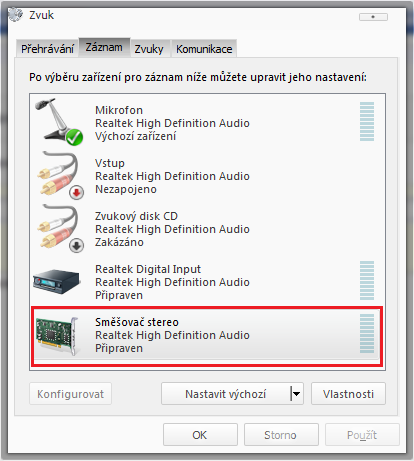This screenshot has width=414, height=461.
Task: Select the Zvukový disk CD cable icon
Action: 60,228
